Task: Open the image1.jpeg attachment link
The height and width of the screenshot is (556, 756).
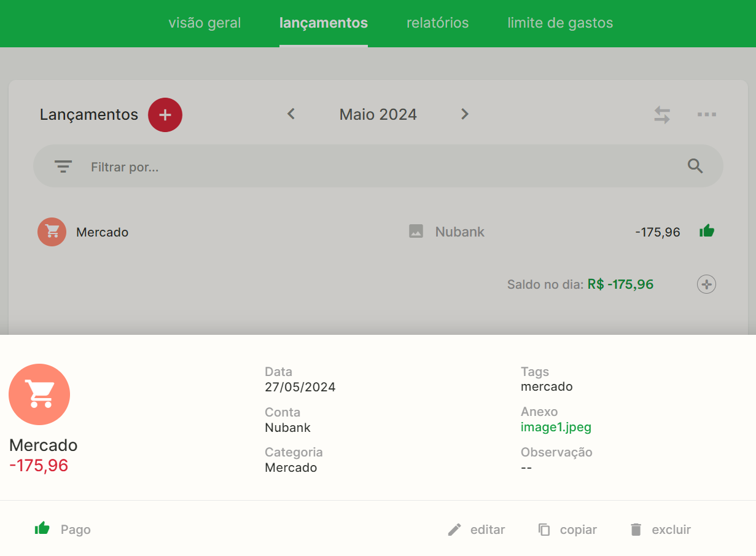Action: (x=556, y=427)
